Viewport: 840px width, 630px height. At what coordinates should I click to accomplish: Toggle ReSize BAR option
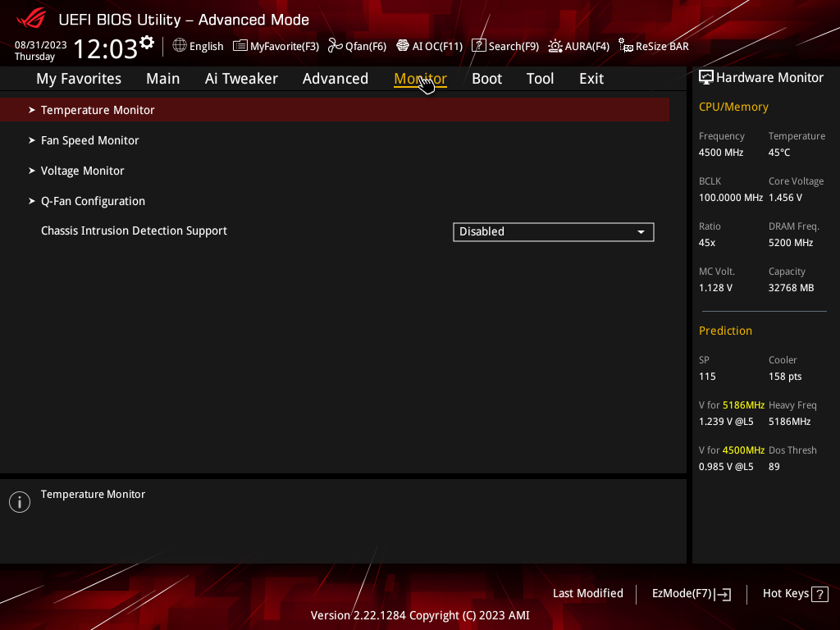click(654, 46)
